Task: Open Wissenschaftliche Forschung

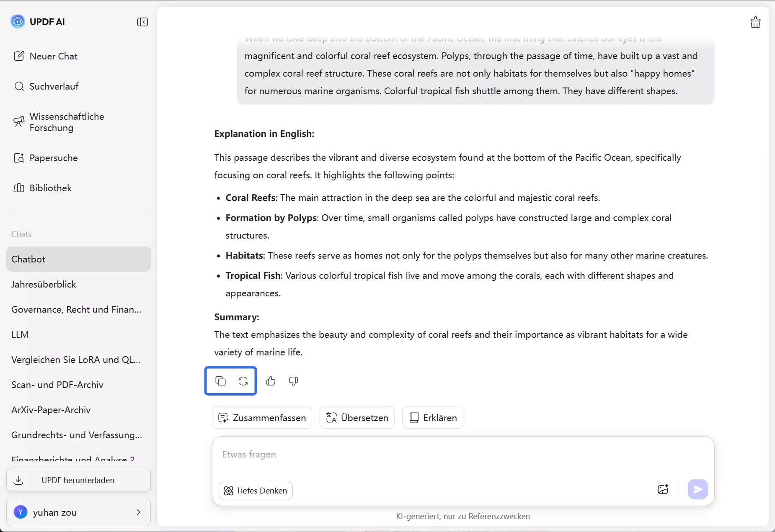Action: click(x=59, y=122)
